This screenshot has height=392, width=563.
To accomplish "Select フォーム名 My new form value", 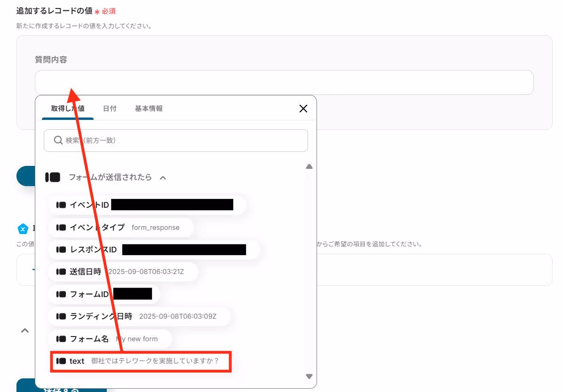I will 110,338.
